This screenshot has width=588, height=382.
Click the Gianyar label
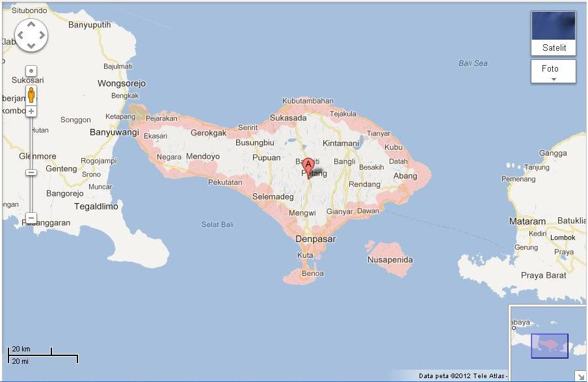point(340,211)
